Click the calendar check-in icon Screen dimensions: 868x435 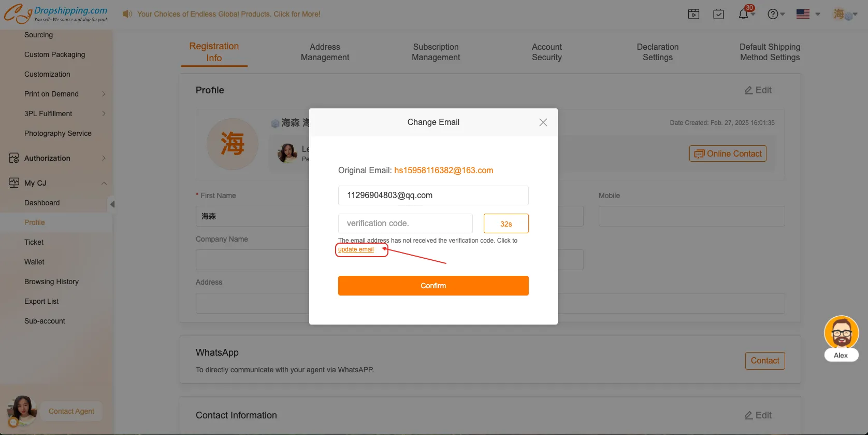pos(718,14)
